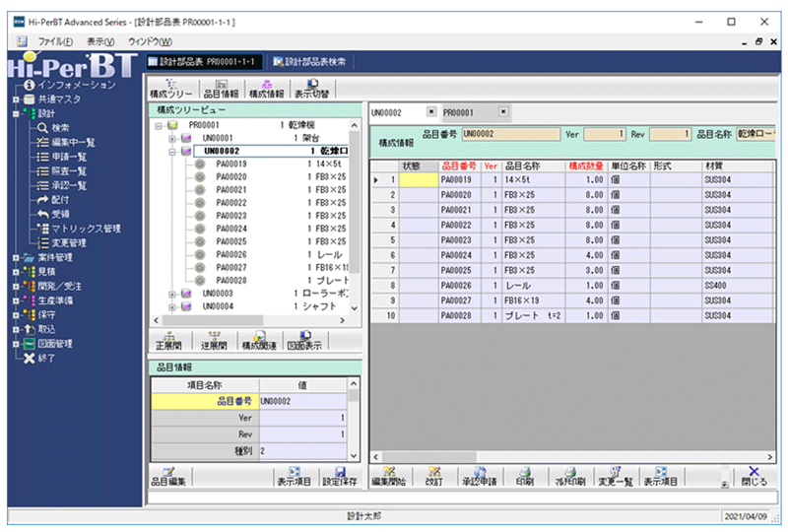Click the 閉じる close icon
This screenshot has height=532, width=788.
[x=755, y=476]
